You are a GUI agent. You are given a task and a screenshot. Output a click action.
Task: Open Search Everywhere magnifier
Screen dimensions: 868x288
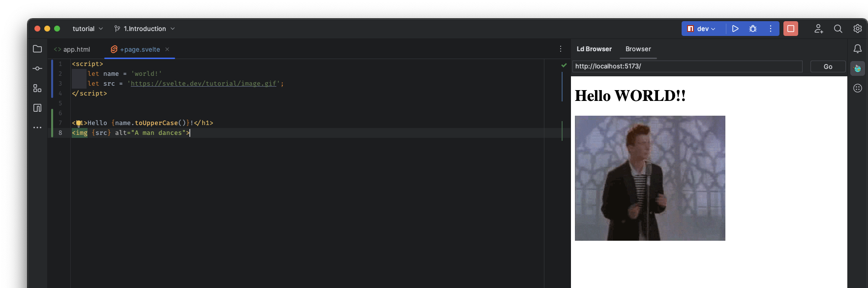pyautogui.click(x=838, y=29)
